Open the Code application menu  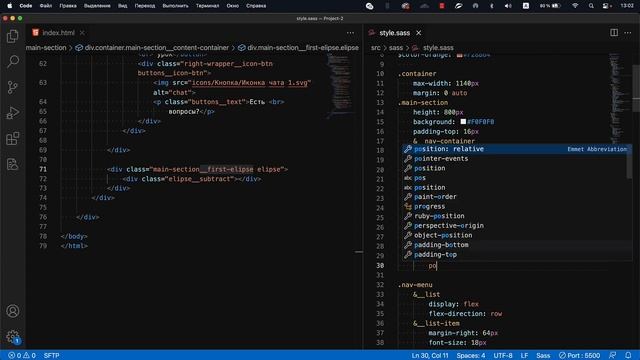[x=25, y=6]
